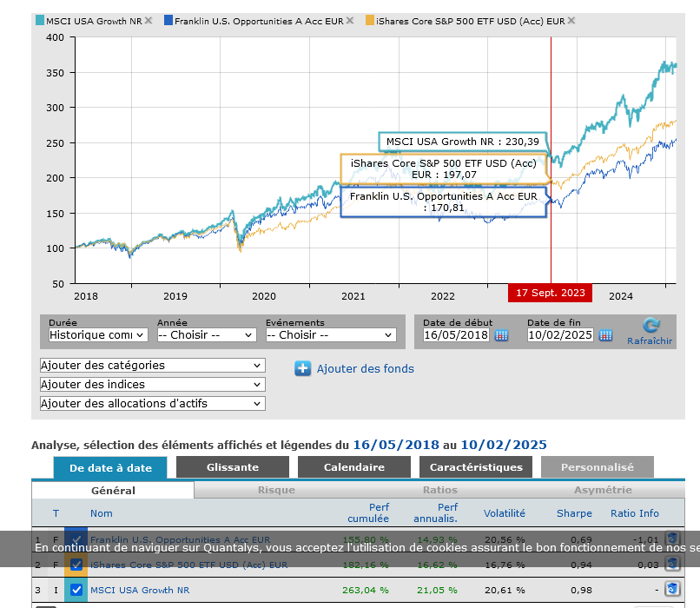Sort table by Perf cumulée column

tap(368, 513)
